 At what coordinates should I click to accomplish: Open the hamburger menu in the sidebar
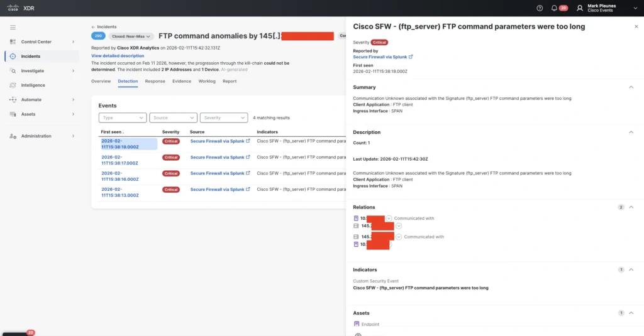tap(13, 28)
